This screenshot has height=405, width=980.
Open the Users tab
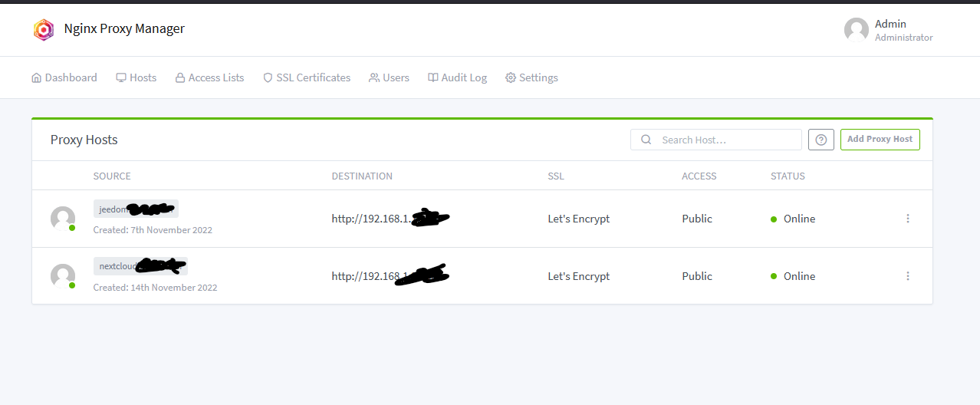[389, 77]
